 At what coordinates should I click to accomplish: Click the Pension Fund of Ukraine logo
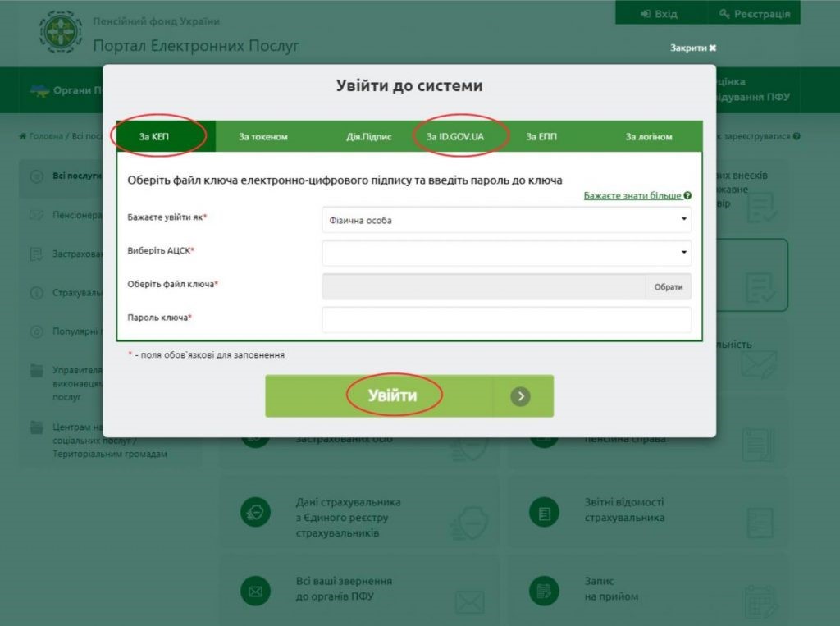62,32
